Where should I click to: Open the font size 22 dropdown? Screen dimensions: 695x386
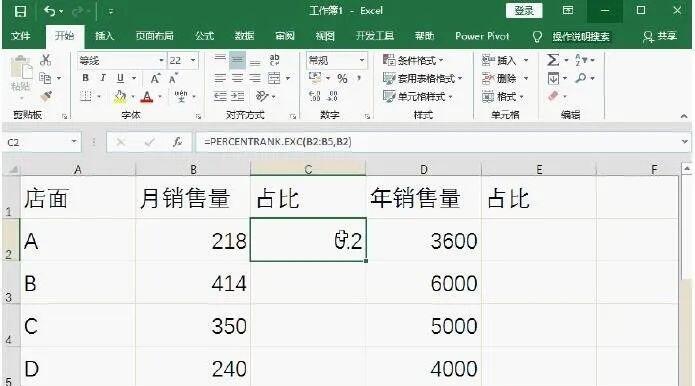193,61
